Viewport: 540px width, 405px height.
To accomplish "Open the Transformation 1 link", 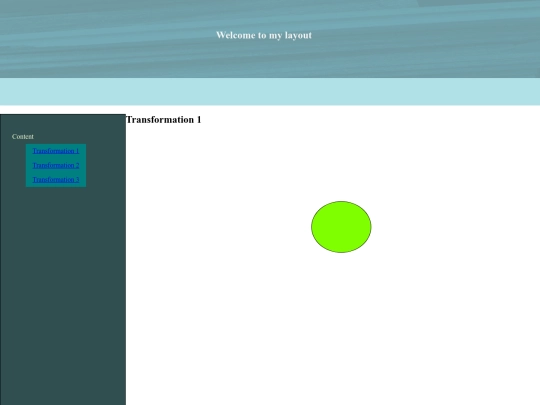I will (56, 151).
